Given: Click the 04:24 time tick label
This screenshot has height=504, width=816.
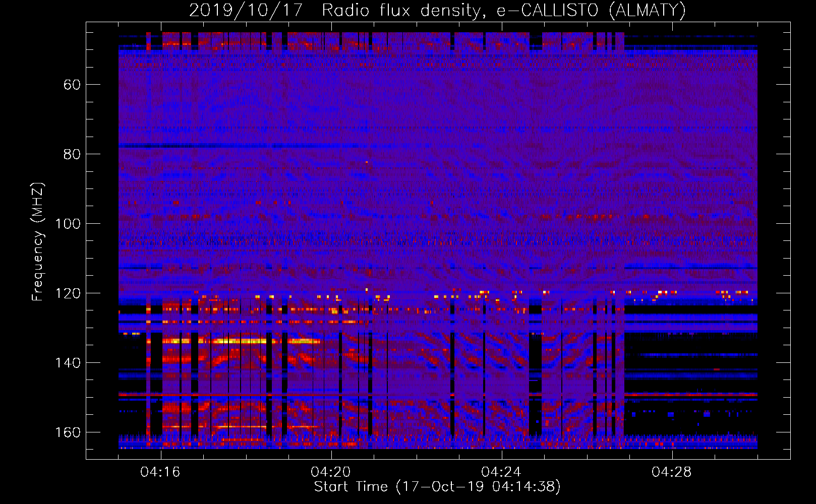Looking at the screenshot, I should point(501,472).
